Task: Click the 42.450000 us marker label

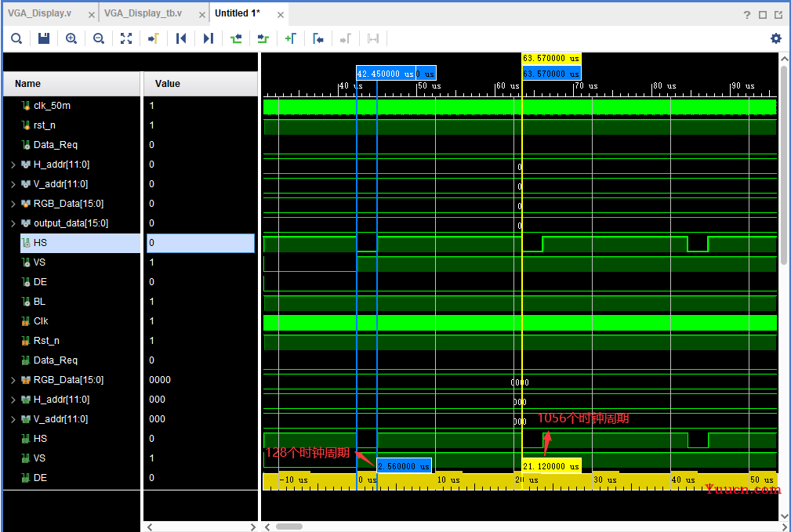Action: [386, 74]
